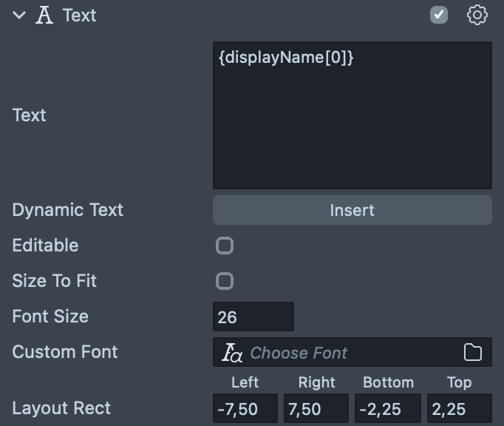Select the Bottom layout rect value -2,25
The height and width of the screenshot is (426, 504).
coord(388,408)
